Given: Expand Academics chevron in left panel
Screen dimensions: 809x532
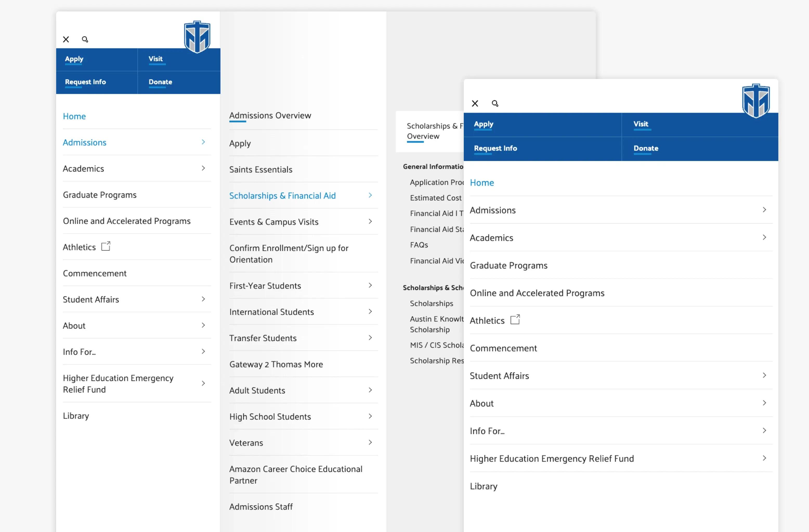Looking at the screenshot, I should [203, 168].
